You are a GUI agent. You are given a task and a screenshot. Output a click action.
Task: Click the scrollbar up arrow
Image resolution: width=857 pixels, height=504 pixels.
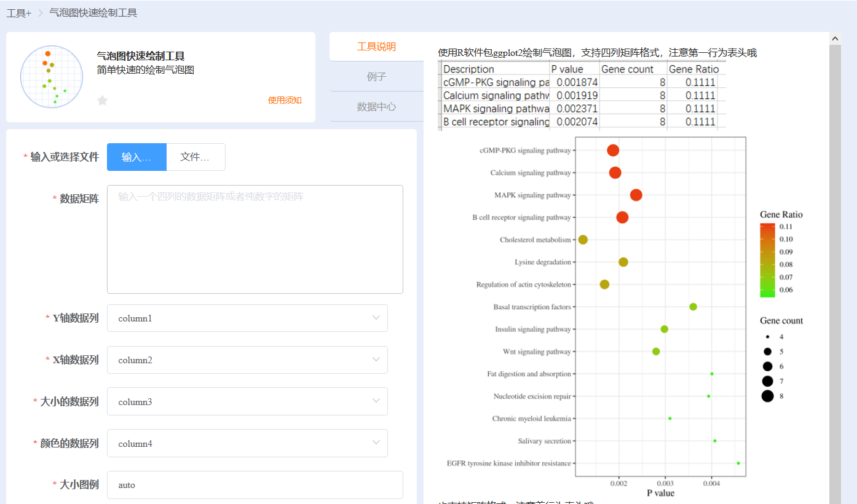pyautogui.click(x=835, y=39)
